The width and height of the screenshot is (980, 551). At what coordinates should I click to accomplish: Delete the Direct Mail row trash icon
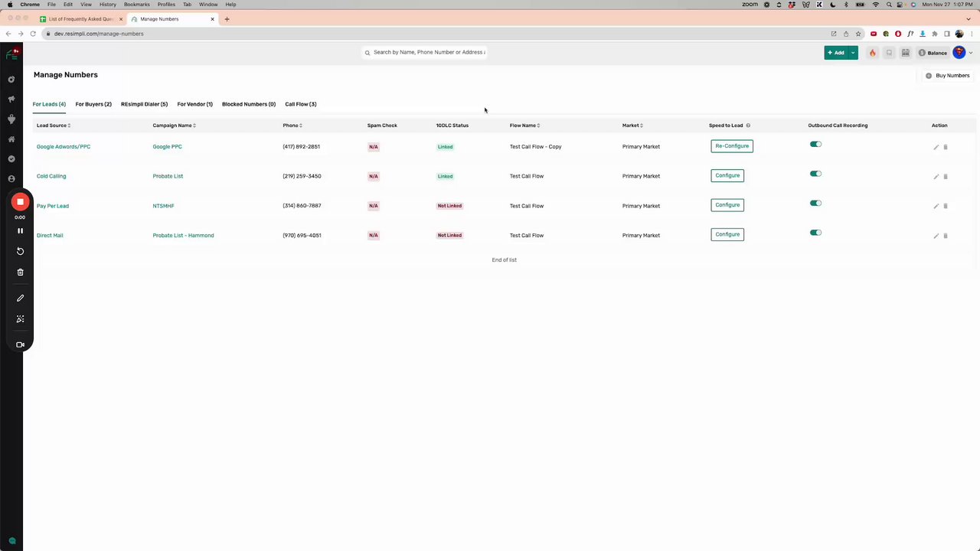[x=946, y=236]
